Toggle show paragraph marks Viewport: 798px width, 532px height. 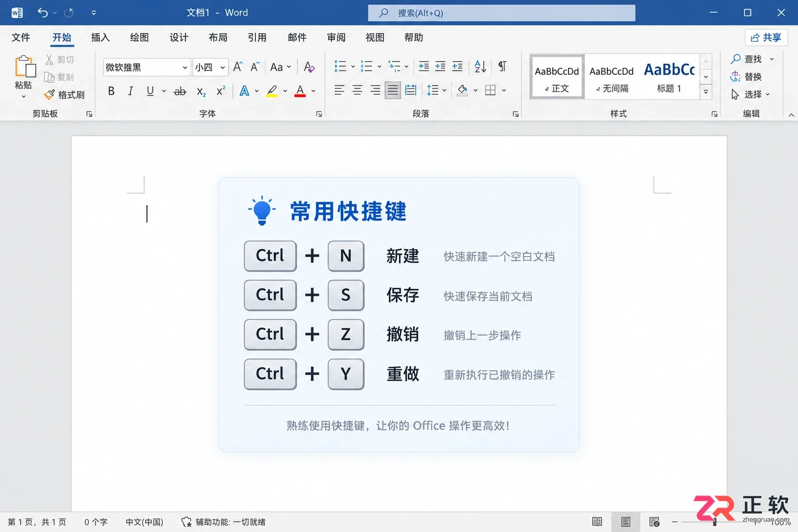click(502, 66)
